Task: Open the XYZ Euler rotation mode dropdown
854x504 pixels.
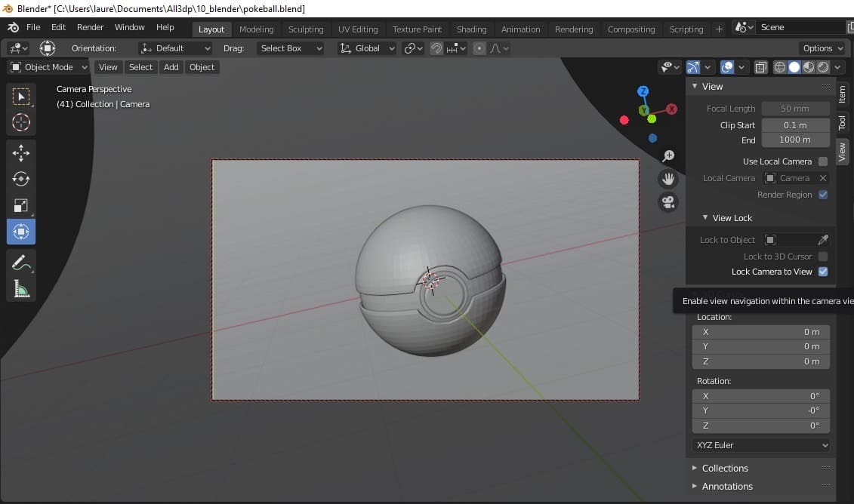Action: coord(761,445)
